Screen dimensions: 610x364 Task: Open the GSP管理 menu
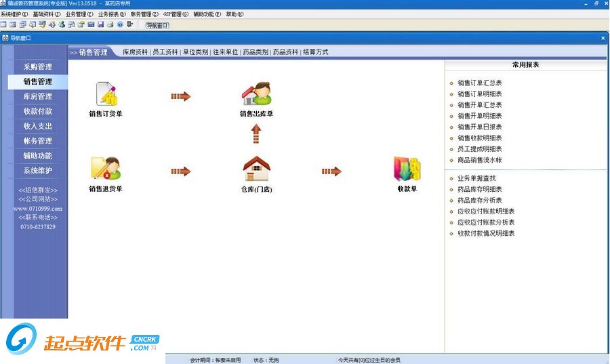[176, 14]
